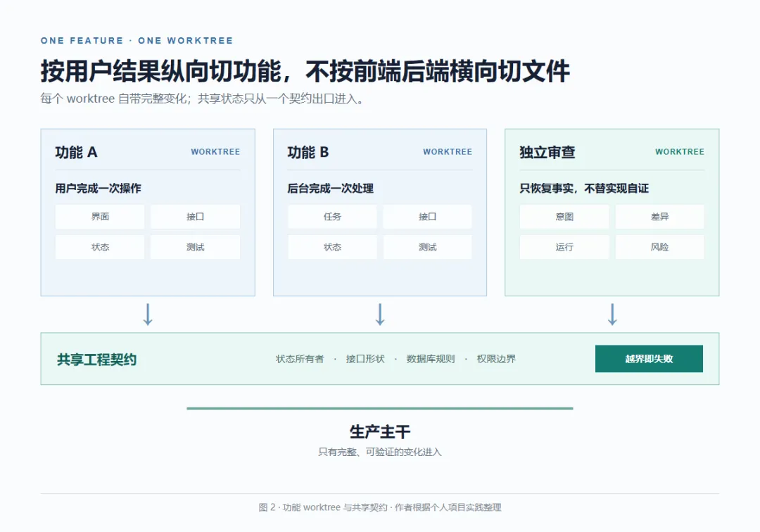Click the 只恢复事实，不替实现自证 subtitle
The height and width of the screenshot is (532, 760).
(x=584, y=188)
